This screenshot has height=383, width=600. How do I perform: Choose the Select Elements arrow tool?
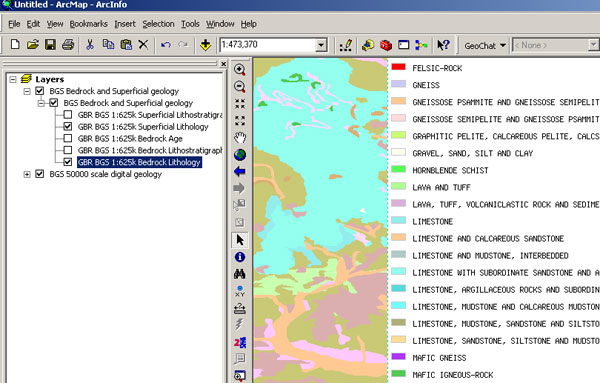240,240
